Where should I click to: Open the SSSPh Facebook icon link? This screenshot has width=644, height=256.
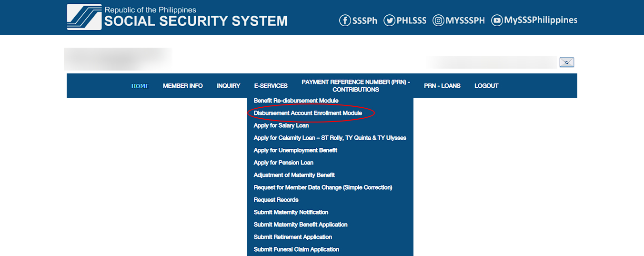click(x=345, y=20)
